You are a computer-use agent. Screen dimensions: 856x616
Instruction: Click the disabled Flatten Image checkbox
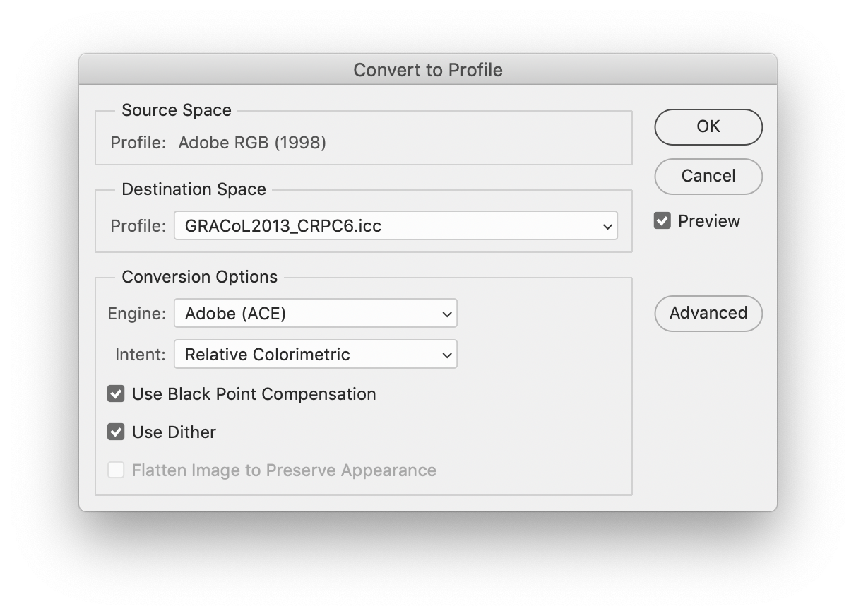(116, 469)
